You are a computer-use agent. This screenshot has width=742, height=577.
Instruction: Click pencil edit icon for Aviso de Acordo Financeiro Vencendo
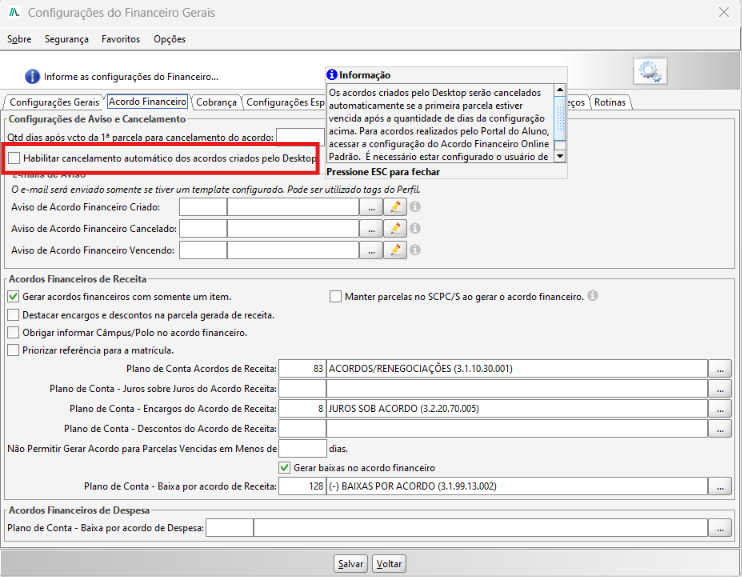395,250
